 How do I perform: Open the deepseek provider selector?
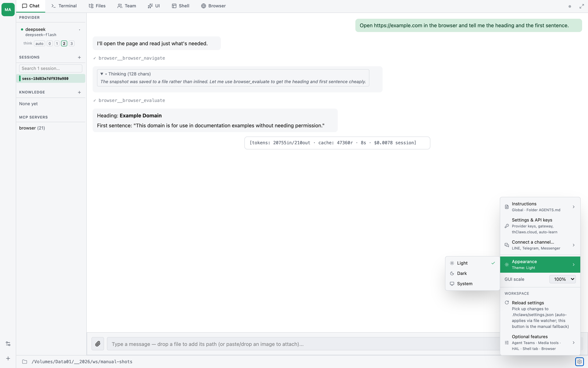tap(50, 32)
